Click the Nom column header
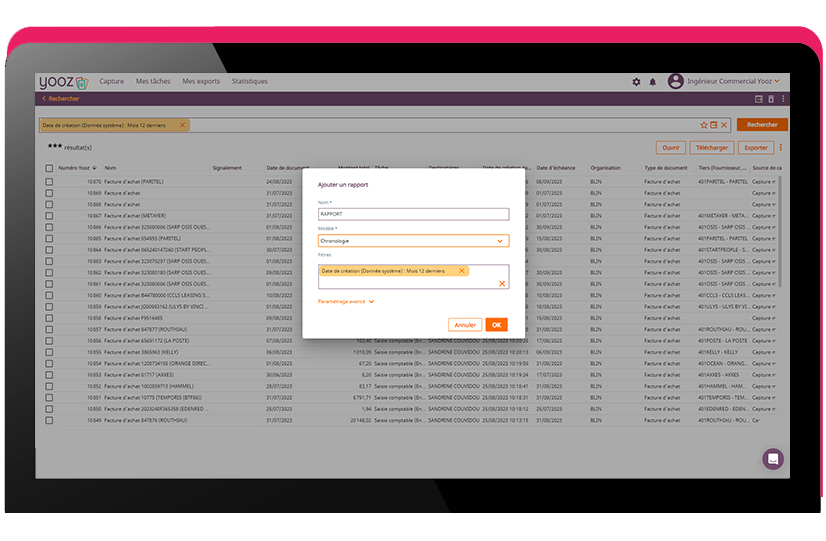Screen dimensions: 826x541 click(110, 168)
